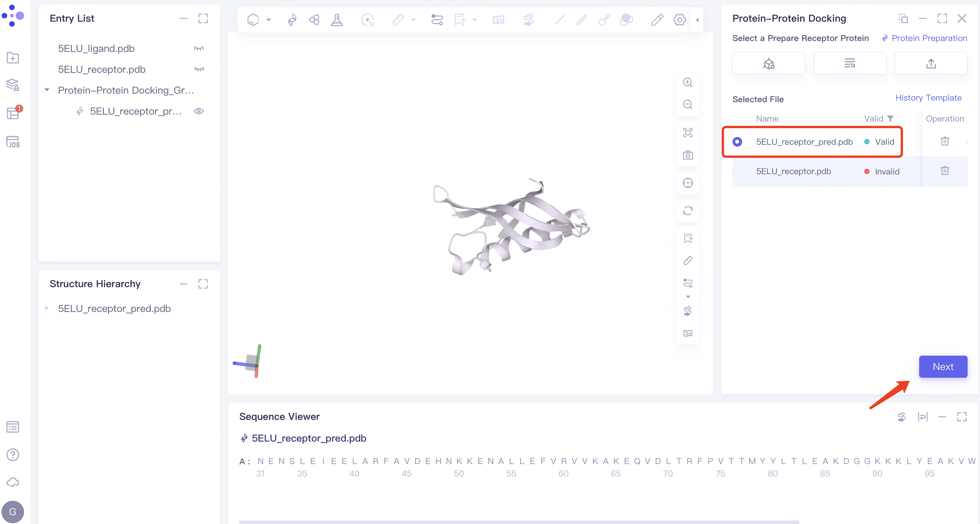Take a snapshot with the camera icon
Image resolution: width=980 pixels, height=524 pixels.
tap(688, 155)
